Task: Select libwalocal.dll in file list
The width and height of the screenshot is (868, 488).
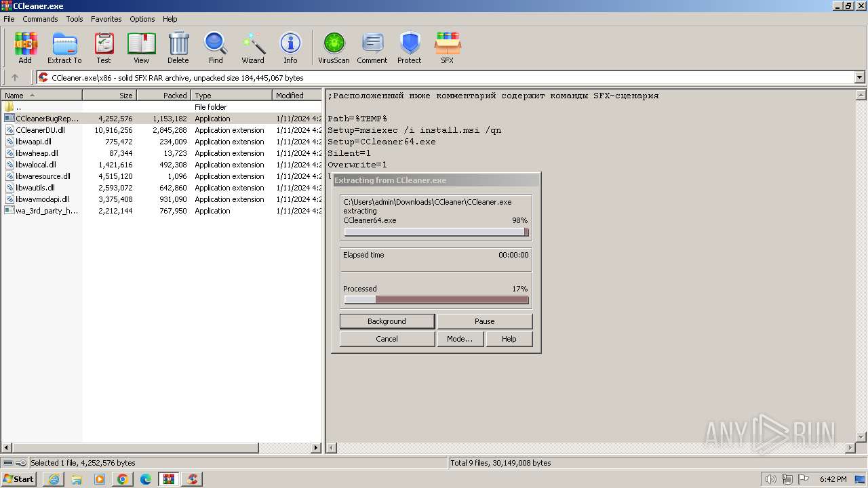Action: (161, 165)
